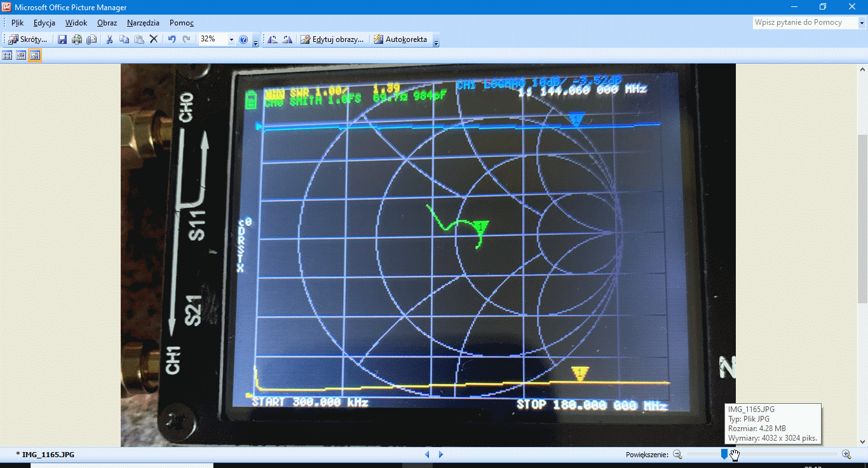Rotate the image left
This screenshot has height=468, width=868.
[273, 39]
